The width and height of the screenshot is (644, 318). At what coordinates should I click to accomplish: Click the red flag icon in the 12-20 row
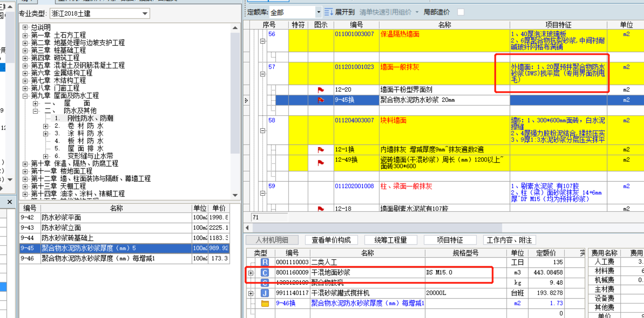tap(320, 90)
